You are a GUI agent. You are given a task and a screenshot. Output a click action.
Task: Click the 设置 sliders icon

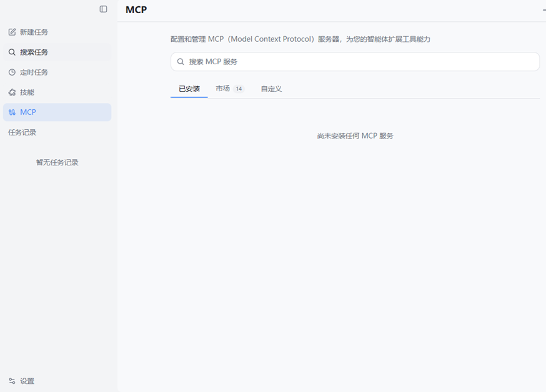[x=12, y=381]
